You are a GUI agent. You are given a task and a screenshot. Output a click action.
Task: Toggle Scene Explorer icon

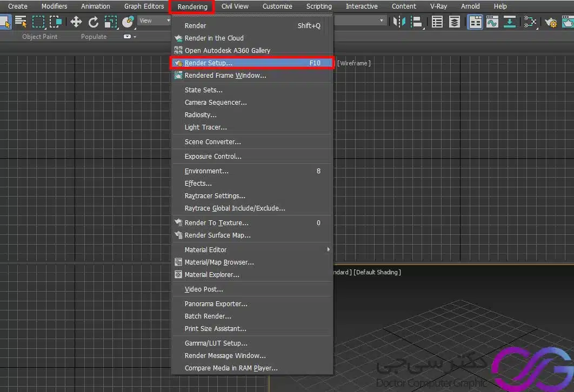[437, 22]
